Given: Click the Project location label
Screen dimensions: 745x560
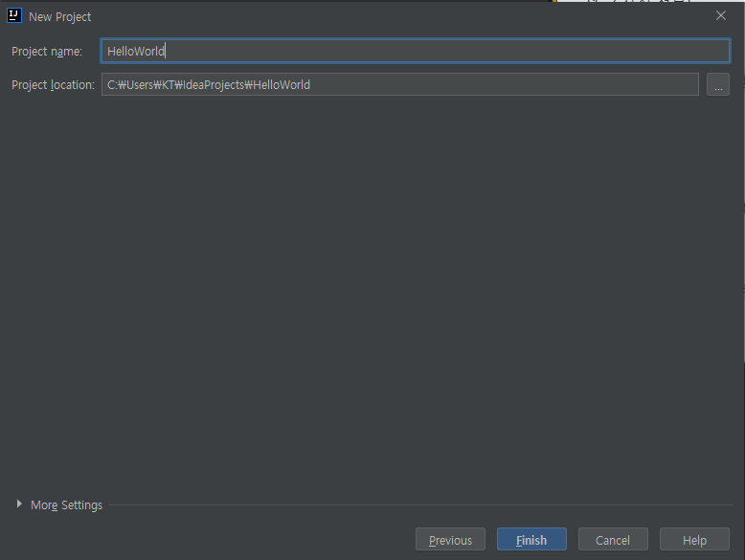Looking at the screenshot, I should click(x=53, y=85).
